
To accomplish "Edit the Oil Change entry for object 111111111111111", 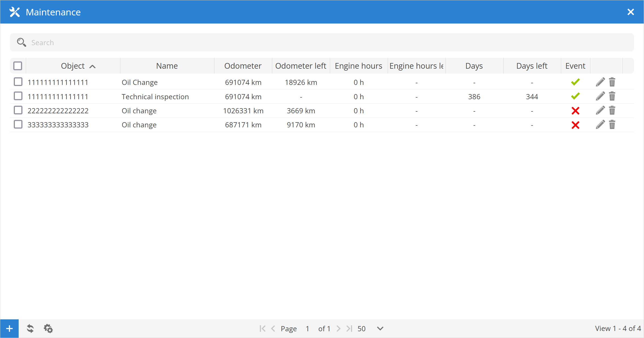I will [600, 82].
